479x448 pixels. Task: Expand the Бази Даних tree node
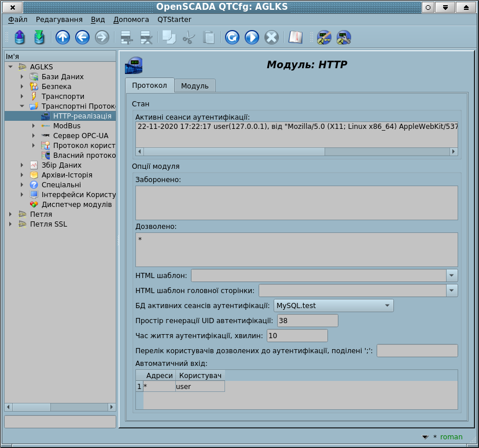pos(21,77)
